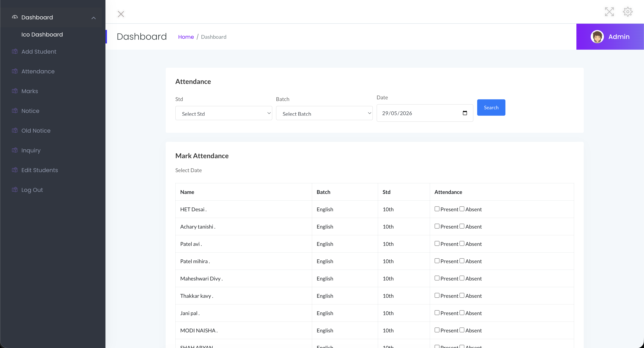This screenshot has width=644, height=348.
Task: Open the Inquiry menu item
Action: point(31,150)
